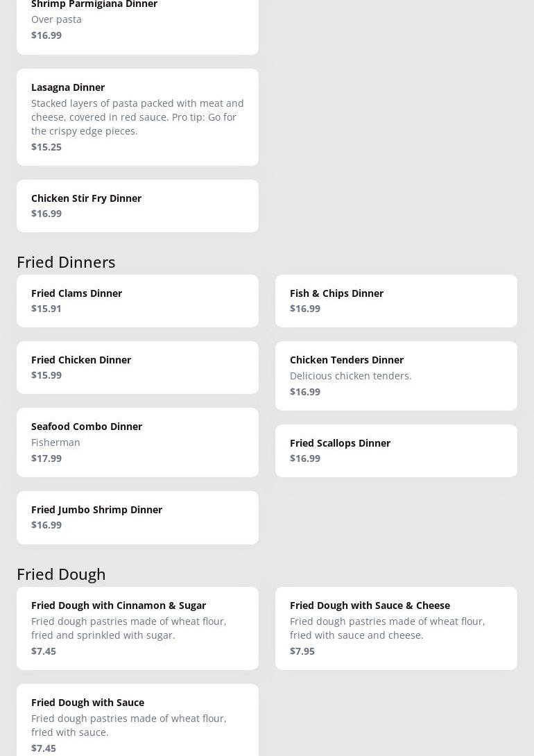Click the $7.95 fried dough price

[x=302, y=651]
